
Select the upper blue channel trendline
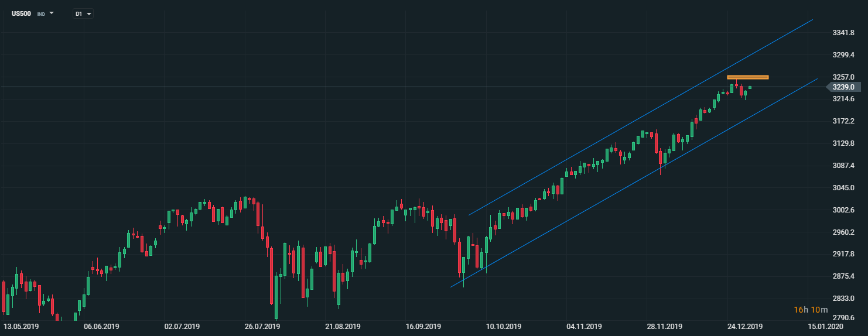pos(644,117)
